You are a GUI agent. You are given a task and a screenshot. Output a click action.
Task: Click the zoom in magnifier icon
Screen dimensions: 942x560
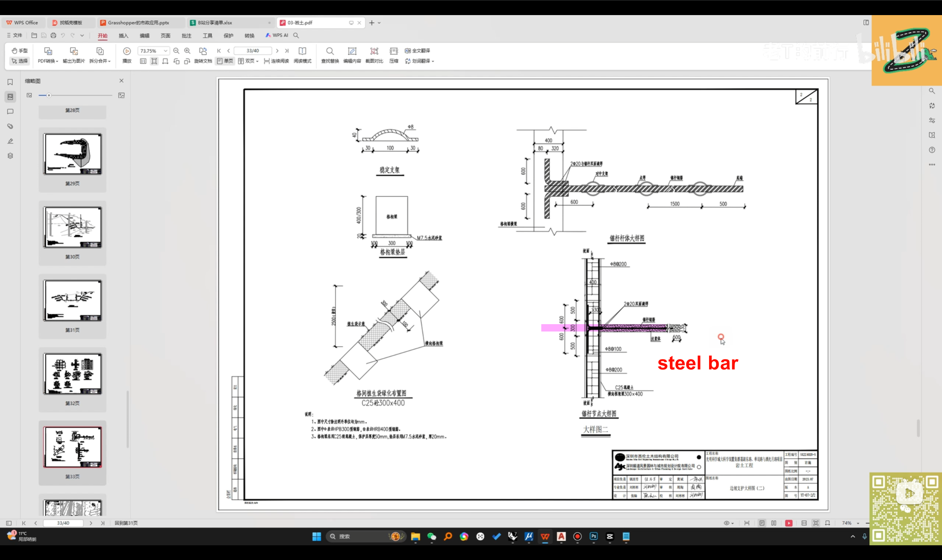coord(187,51)
